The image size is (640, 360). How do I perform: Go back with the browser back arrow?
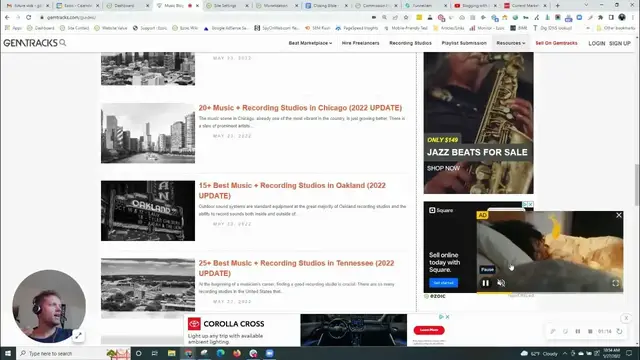point(7,18)
